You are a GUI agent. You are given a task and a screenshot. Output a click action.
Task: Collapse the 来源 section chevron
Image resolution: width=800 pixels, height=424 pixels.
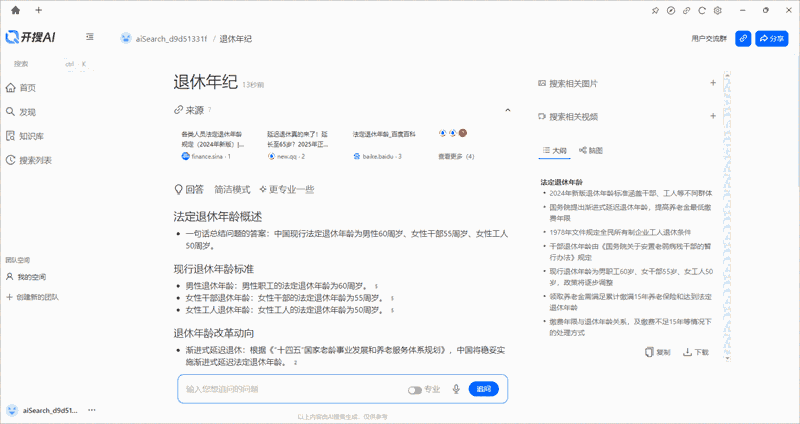(x=508, y=110)
